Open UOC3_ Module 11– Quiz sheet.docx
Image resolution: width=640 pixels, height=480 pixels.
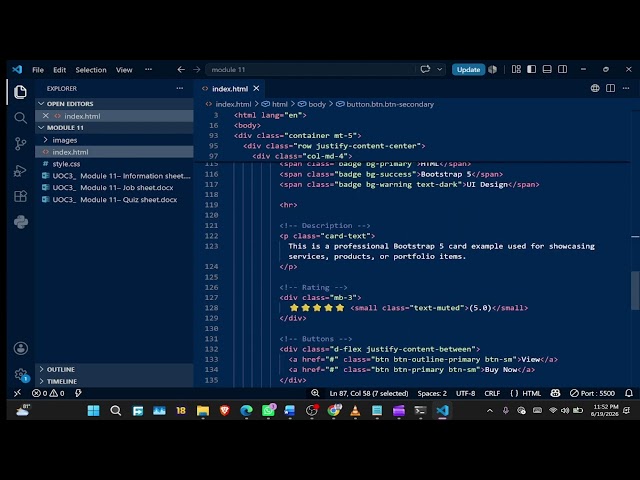(x=114, y=200)
